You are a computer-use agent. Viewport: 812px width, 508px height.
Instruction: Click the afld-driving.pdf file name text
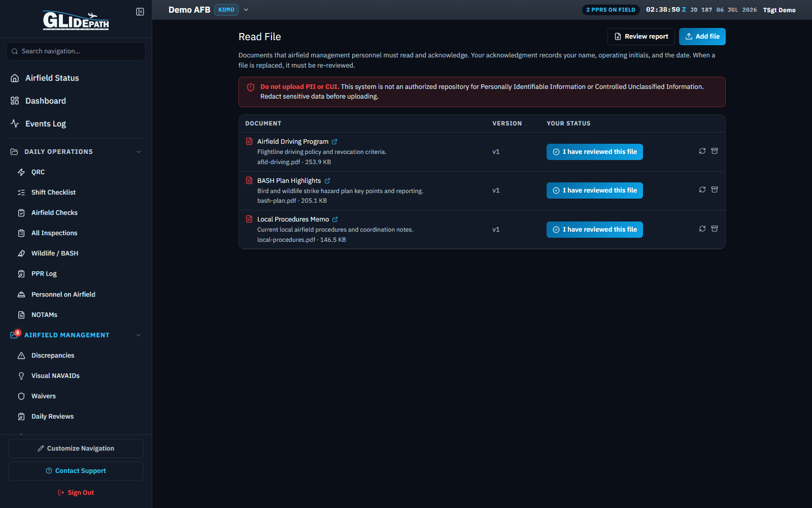point(279,162)
